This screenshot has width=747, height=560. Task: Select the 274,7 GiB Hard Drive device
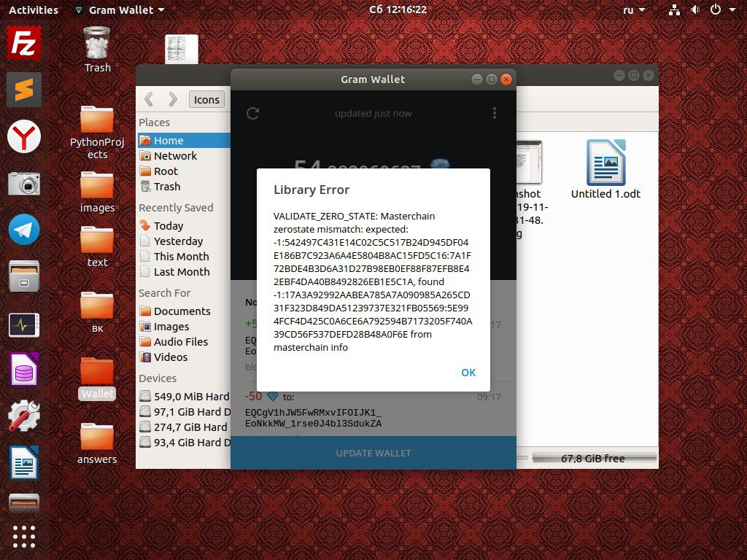pos(184,427)
